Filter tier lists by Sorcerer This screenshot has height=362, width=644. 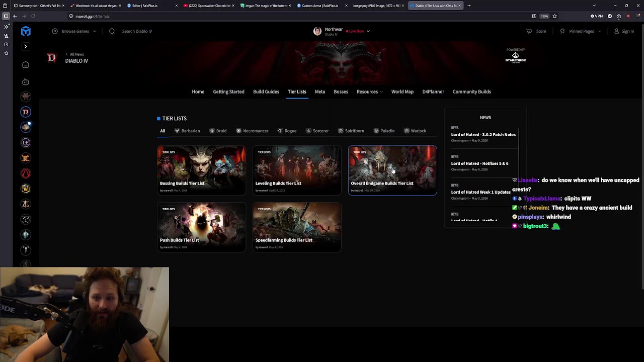point(317,131)
